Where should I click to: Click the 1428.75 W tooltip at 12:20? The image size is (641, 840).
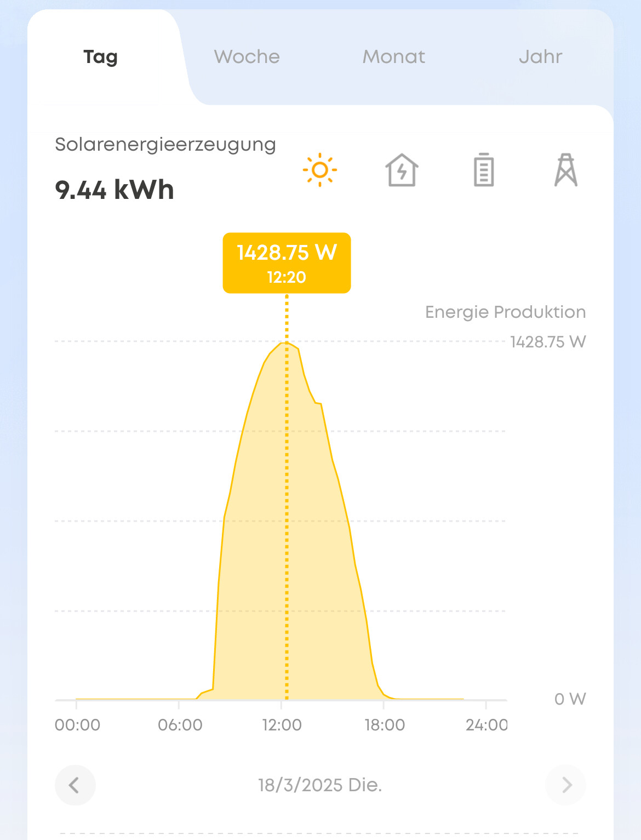click(x=287, y=263)
